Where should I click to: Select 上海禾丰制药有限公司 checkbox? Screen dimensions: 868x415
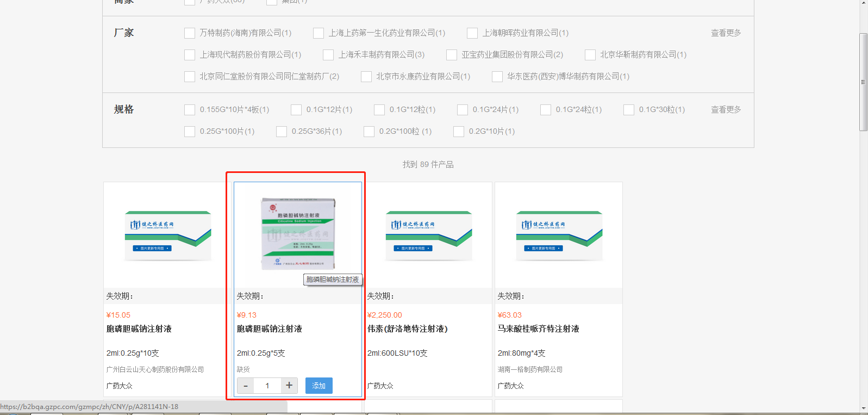(328, 55)
